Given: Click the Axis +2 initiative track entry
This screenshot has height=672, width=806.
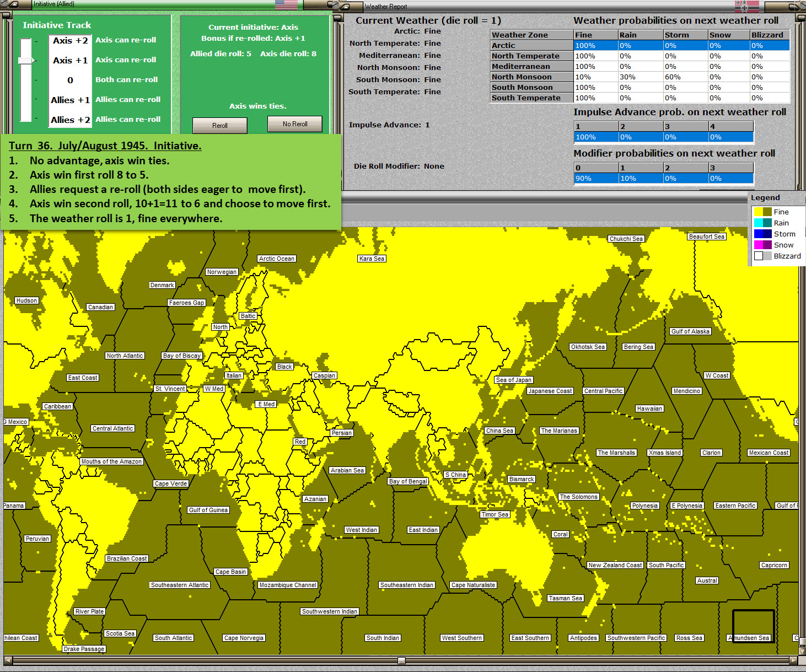Looking at the screenshot, I should 70,40.
